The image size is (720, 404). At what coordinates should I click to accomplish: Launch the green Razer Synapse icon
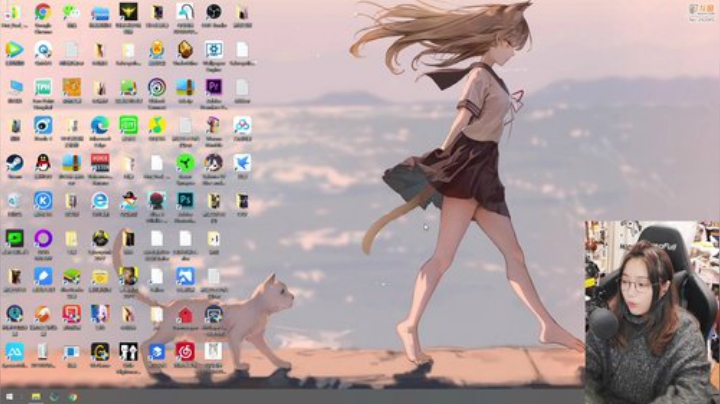point(185,163)
